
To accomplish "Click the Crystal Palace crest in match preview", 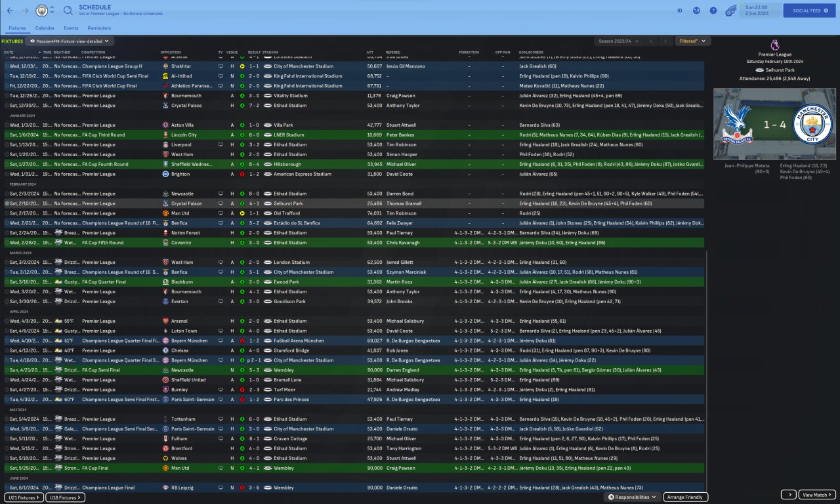I will (x=738, y=125).
